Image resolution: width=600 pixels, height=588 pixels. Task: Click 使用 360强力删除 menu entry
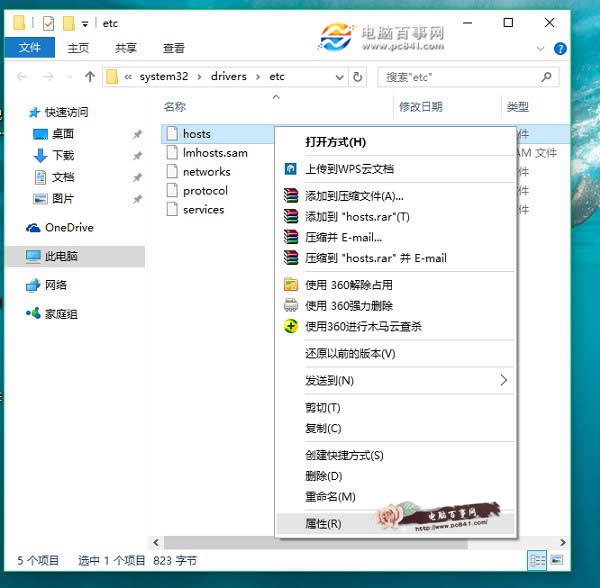click(x=349, y=306)
